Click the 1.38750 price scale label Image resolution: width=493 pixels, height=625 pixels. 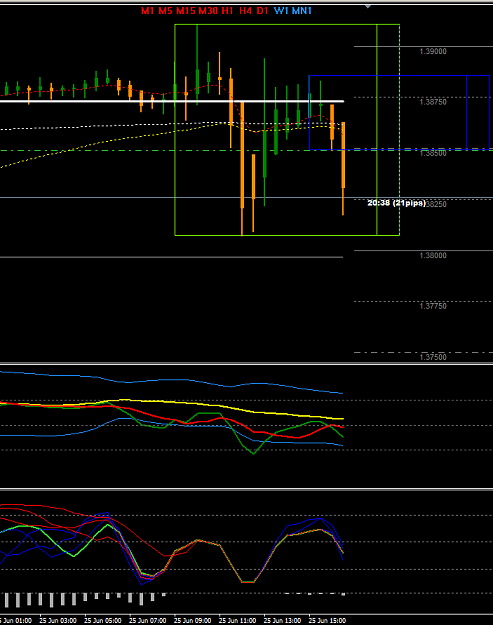[x=433, y=102]
